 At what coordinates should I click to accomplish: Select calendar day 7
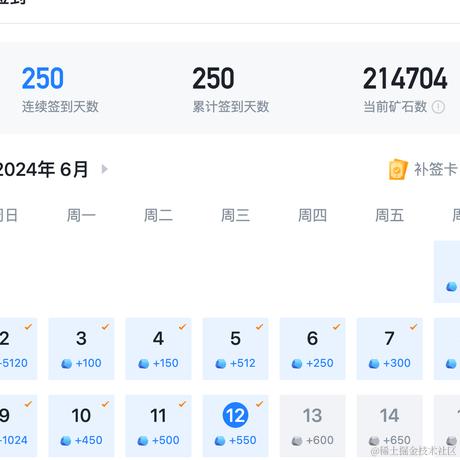coord(389,349)
